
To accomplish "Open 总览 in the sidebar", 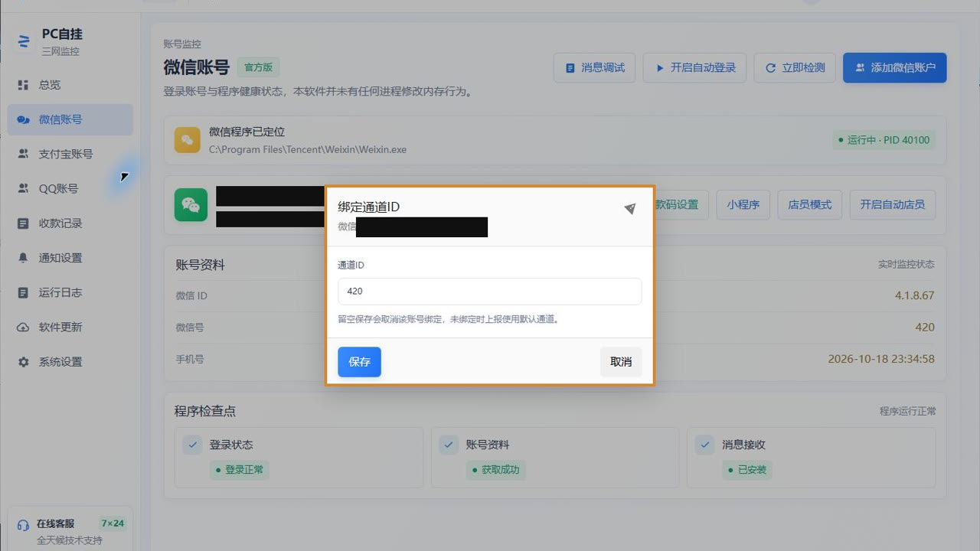I will [x=70, y=85].
